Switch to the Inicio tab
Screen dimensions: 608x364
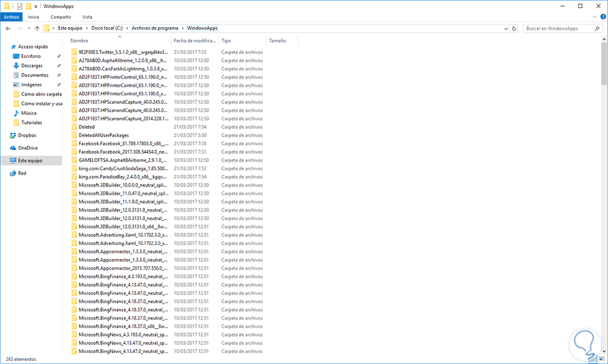(33, 17)
